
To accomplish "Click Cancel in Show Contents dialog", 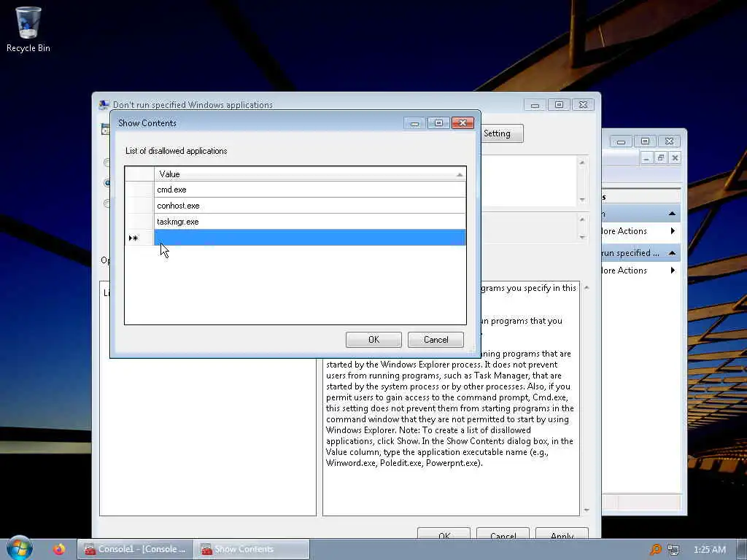I will (x=436, y=340).
